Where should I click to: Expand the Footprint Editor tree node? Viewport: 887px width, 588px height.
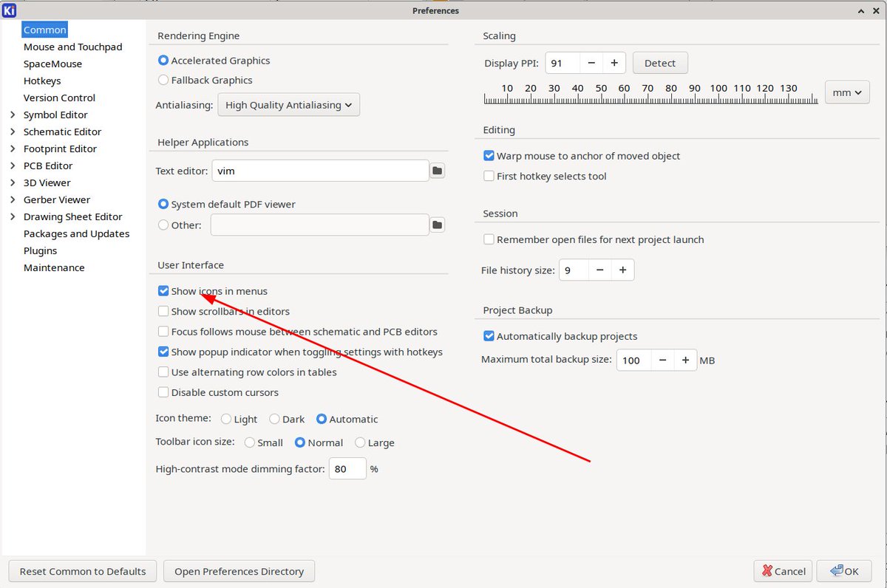(13, 148)
